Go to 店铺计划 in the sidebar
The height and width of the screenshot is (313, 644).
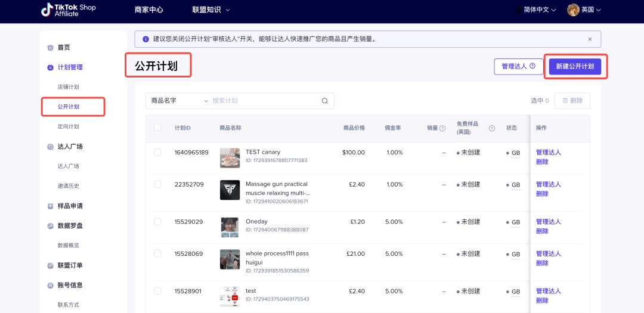click(68, 87)
